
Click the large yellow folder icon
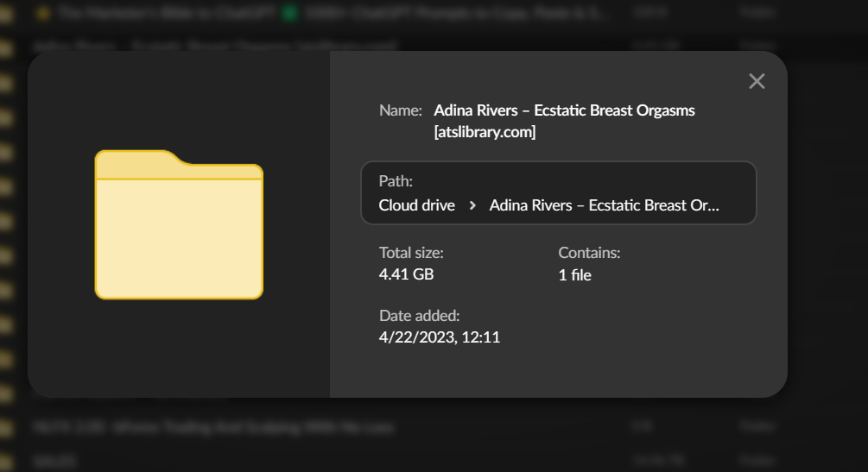pos(179,225)
